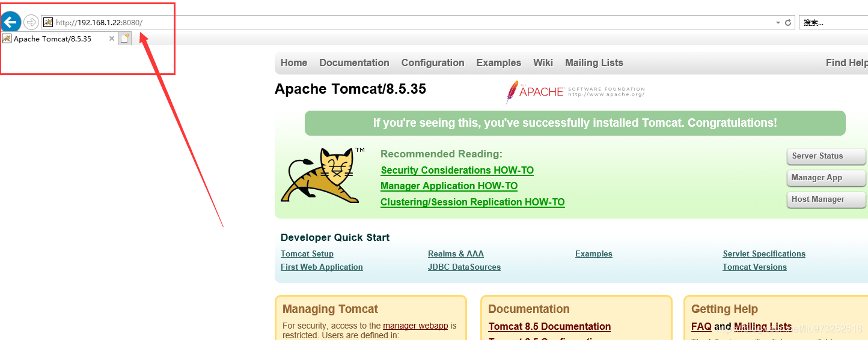
Task: Open the Servlet Specifications link
Action: (764, 253)
